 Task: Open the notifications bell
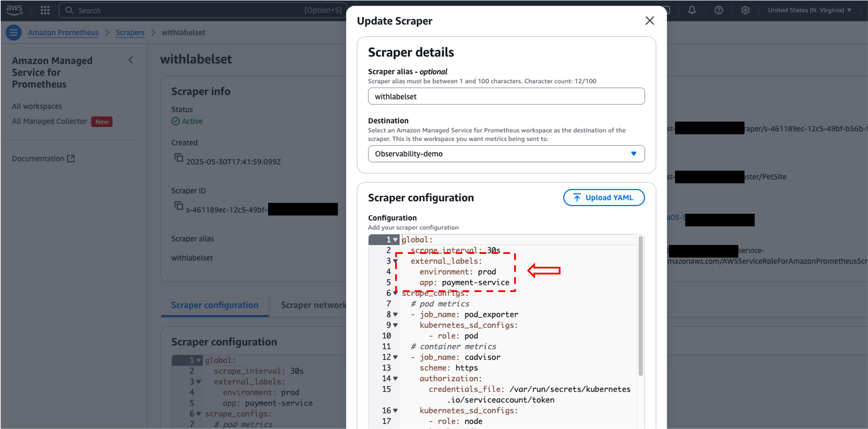pos(692,10)
